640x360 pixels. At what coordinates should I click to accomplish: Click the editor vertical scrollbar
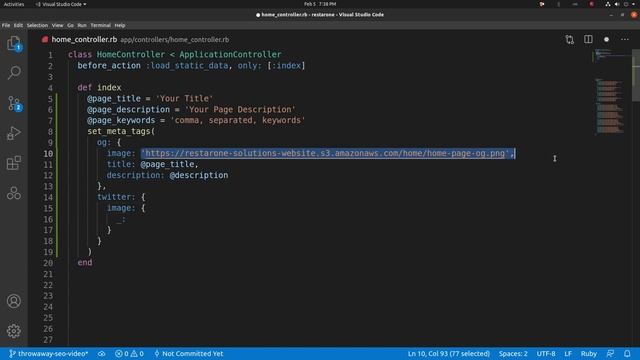pyautogui.click(x=636, y=76)
